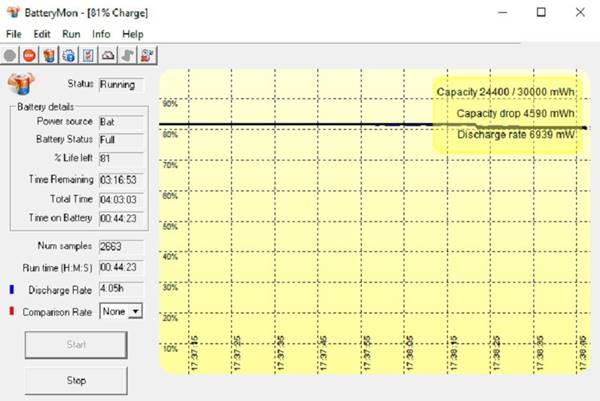This screenshot has height=401, width=600.
Task: Click the 'Num samples' label
Action: [x=65, y=246]
